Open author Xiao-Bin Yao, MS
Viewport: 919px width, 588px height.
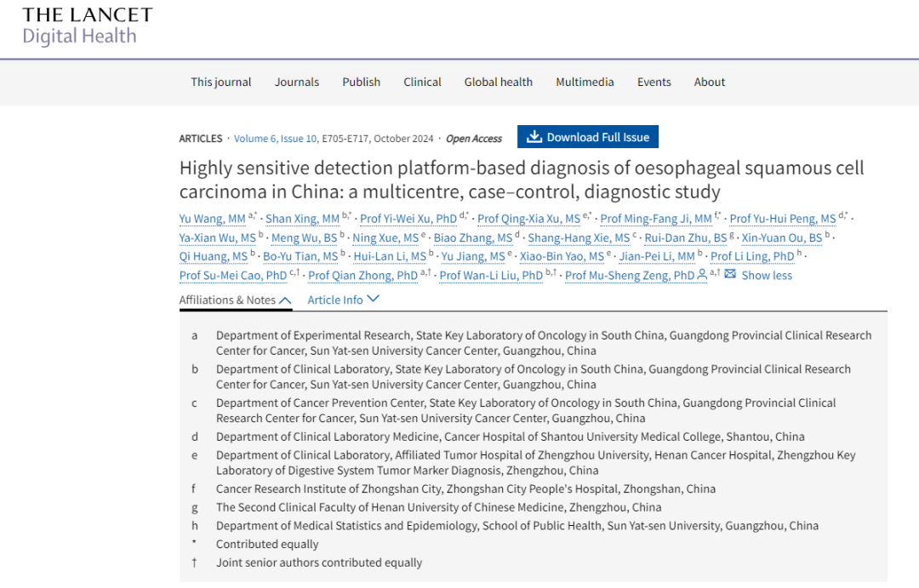tap(562, 257)
